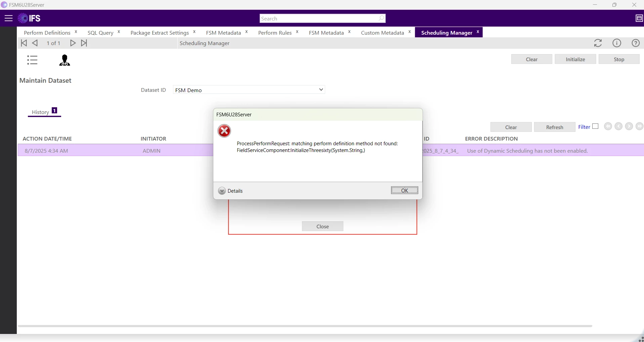
Task: Sort by ACTION DATE/TIME column header
Action: coord(47,139)
